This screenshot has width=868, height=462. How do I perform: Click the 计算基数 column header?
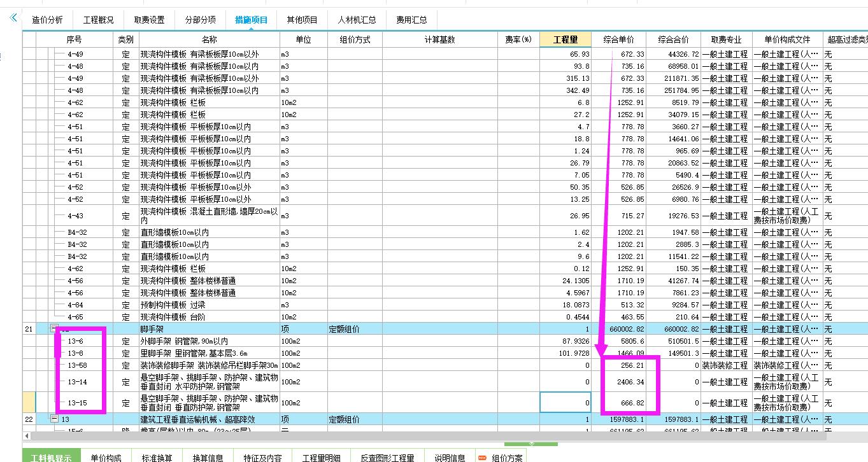[x=440, y=39]
